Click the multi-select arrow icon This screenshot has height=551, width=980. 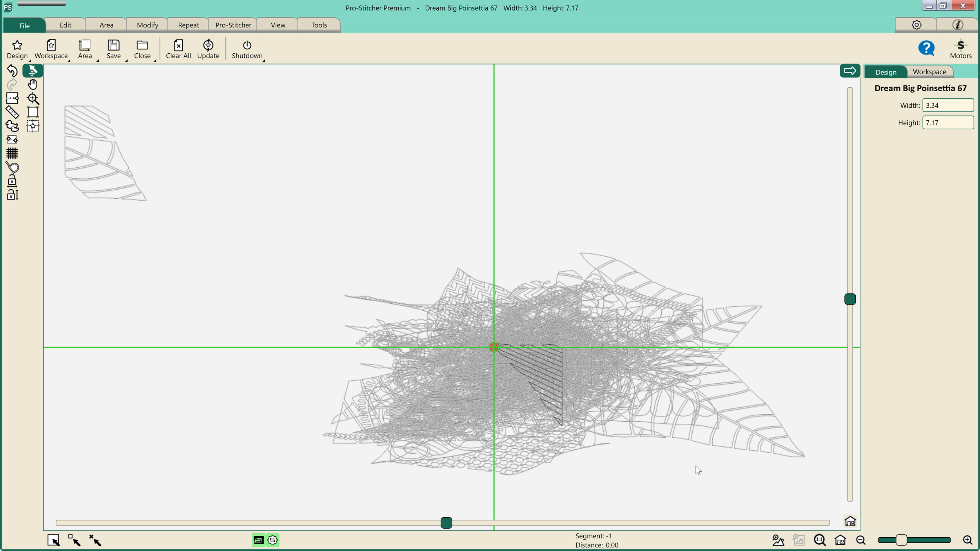[x=74, y=540]
